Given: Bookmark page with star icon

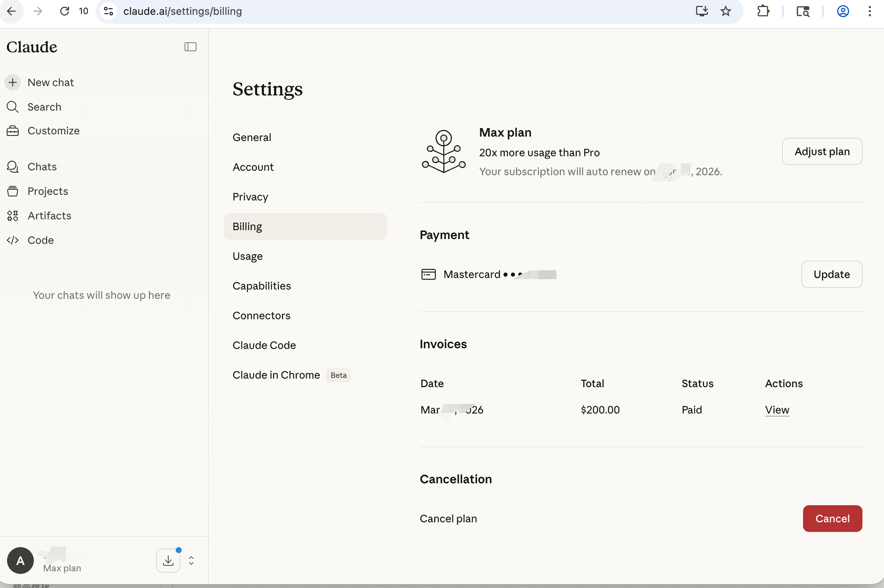Looking at the screenshot, I should click(x=726, y=11).
